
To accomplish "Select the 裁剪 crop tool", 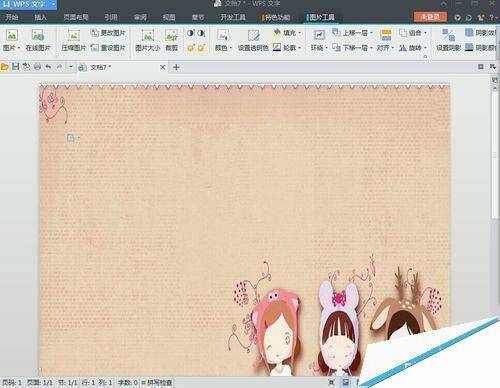I will tap(172, 40).
